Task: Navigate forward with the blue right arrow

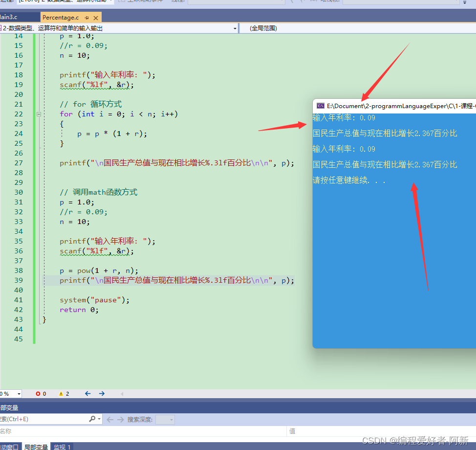Action: pos(102,393)
